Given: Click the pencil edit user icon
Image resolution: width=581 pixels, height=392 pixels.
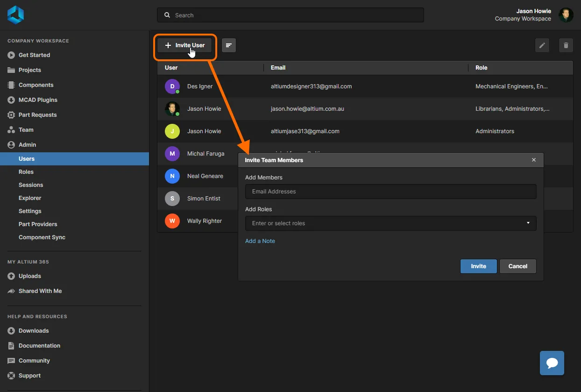Looking at the screenshot, I should 542,45.
